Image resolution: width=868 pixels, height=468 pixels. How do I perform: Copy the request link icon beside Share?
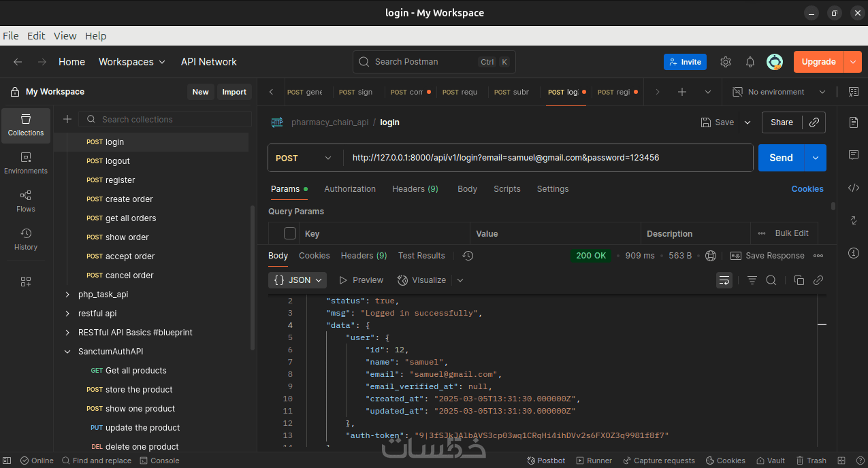point(814,122)
